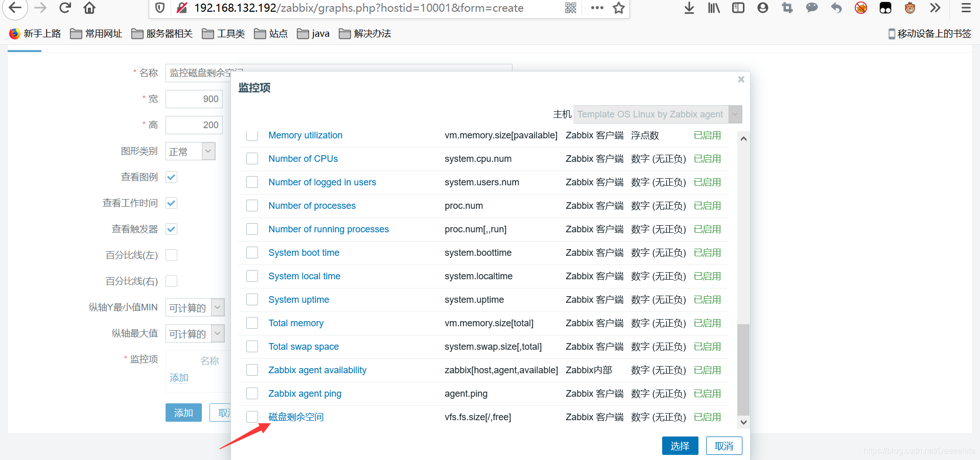The image size is (980, 460).
Task: Open the 服务器相关 bookmark folder
Action: (162, 34)
